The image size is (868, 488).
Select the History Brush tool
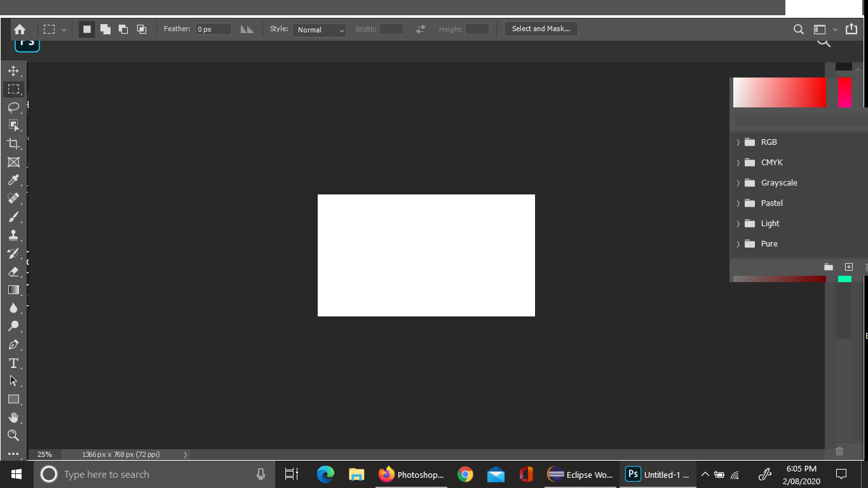[x=13, y=253]
